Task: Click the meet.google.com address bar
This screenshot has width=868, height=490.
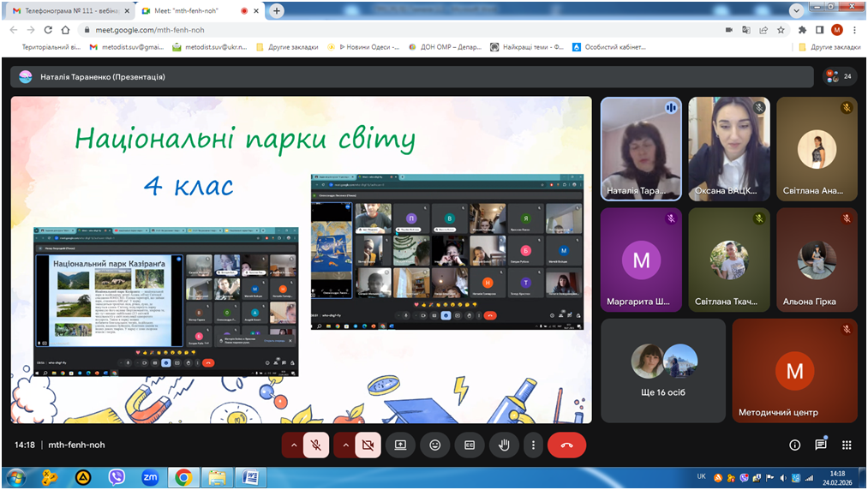Action: point(343,29)
